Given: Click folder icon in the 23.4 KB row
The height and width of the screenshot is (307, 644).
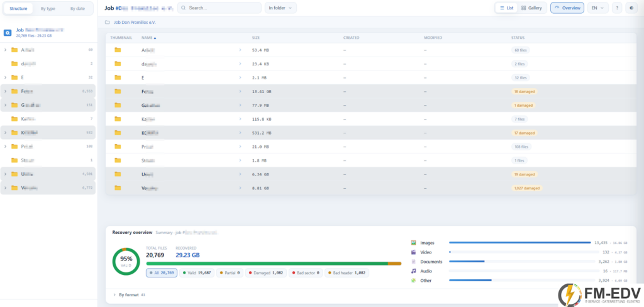Looking at the screenshot, I should (118, 64).
